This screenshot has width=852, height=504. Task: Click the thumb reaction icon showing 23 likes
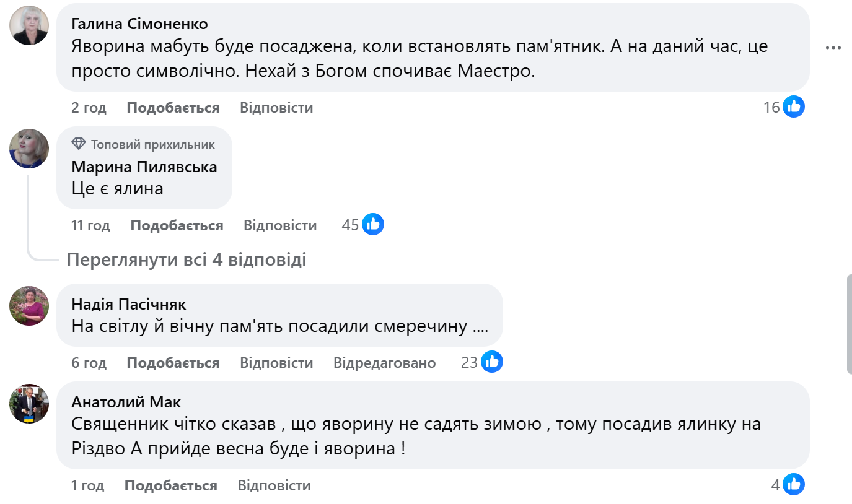(x=491, y=360)
